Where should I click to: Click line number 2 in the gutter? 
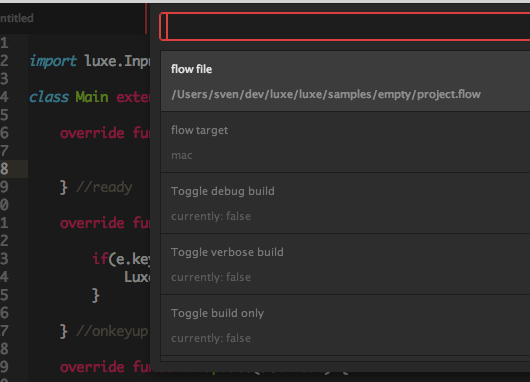pos(4,61)
